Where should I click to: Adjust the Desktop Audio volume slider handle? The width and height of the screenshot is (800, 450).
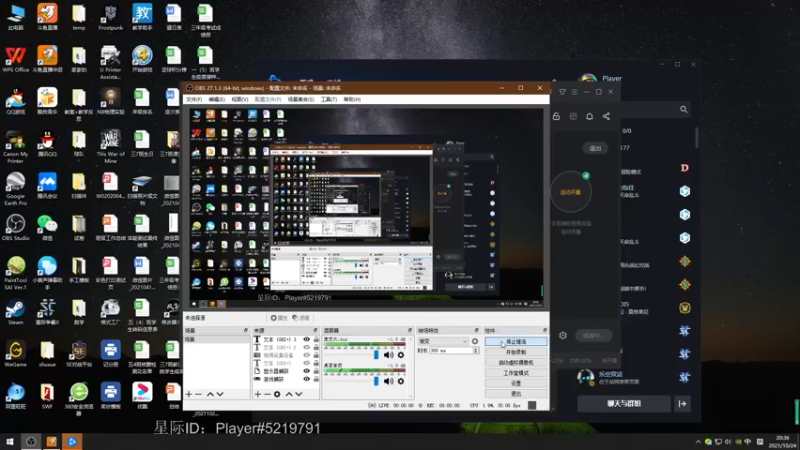376,381
